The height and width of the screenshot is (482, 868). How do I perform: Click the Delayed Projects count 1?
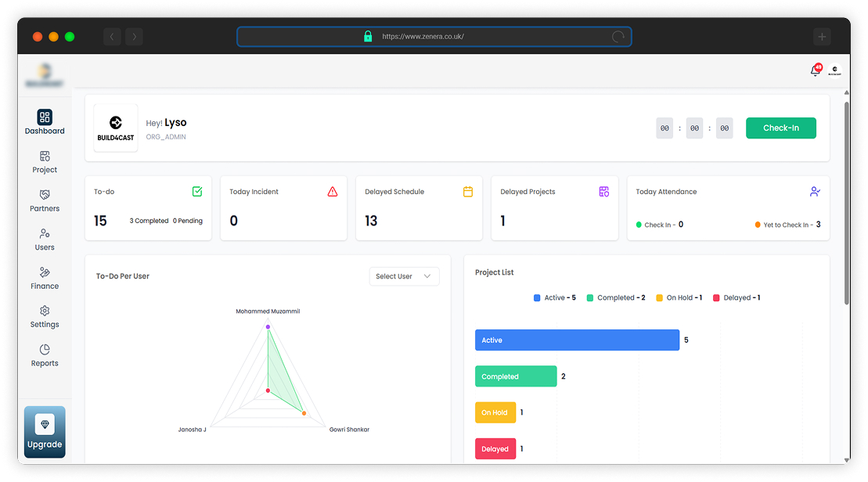[x=502, y=221]
